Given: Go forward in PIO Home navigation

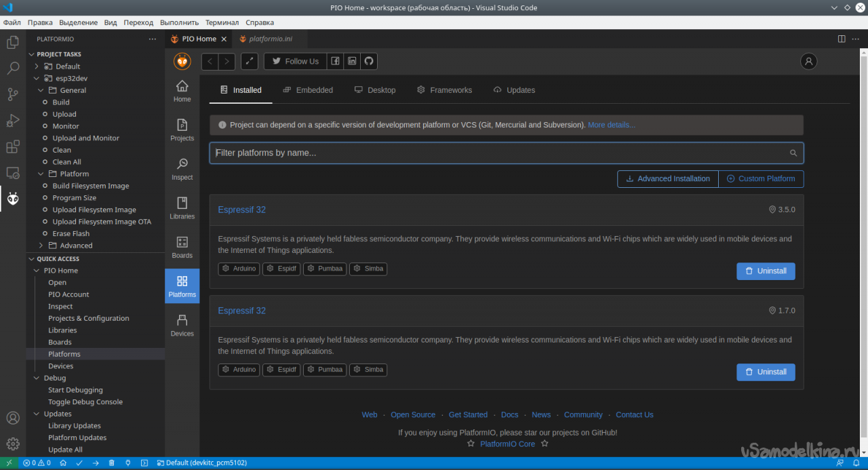Looking at the screenshot, I should click(x=226, y=61).
